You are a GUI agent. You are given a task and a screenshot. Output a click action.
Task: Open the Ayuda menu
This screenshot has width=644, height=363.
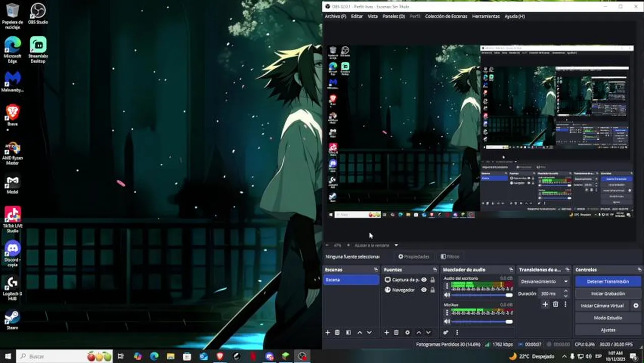[514, 16]
